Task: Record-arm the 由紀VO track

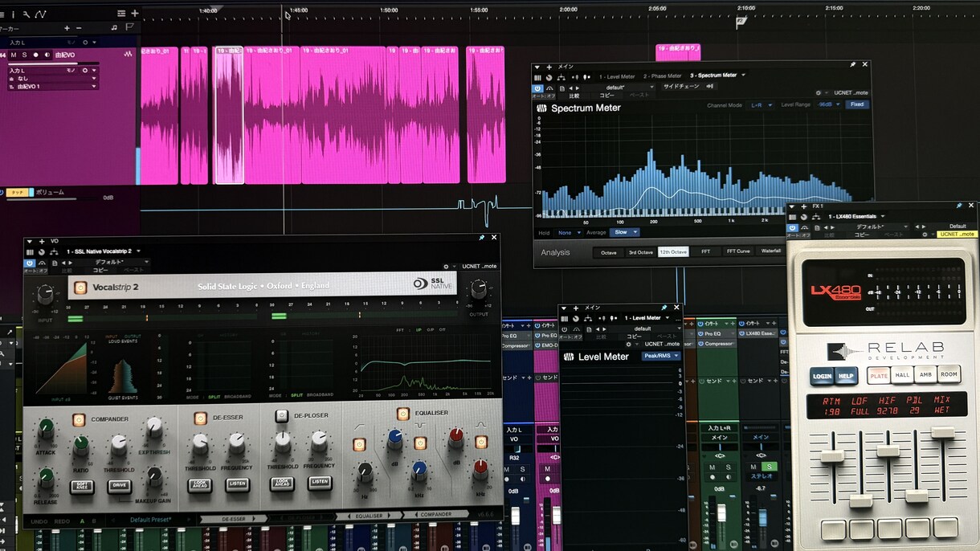Action: 35,55
